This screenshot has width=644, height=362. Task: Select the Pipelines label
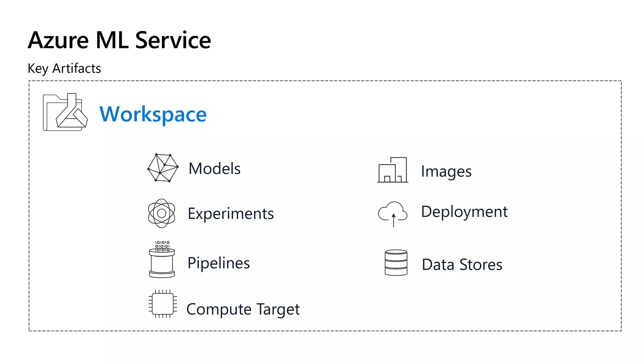point(219,263)
